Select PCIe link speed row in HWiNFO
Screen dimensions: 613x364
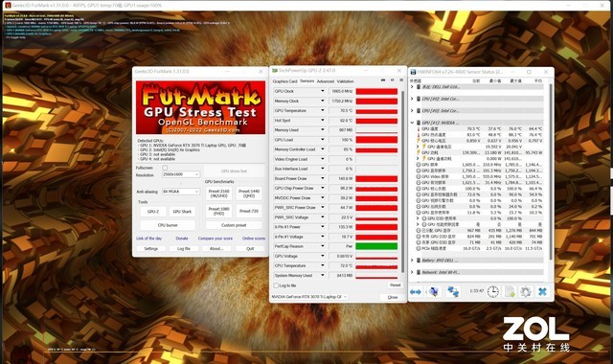click(x=479, y=248)
